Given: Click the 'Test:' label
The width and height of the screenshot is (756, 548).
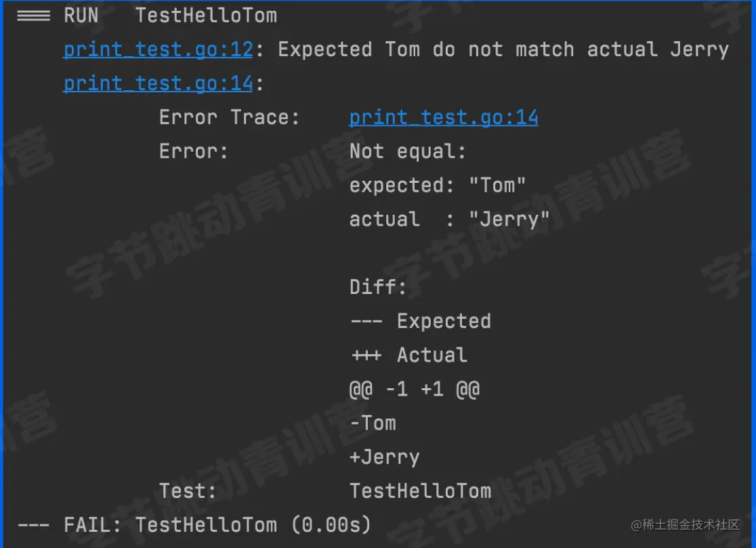Looking at the screenshot, I should (x=188, y=491).
